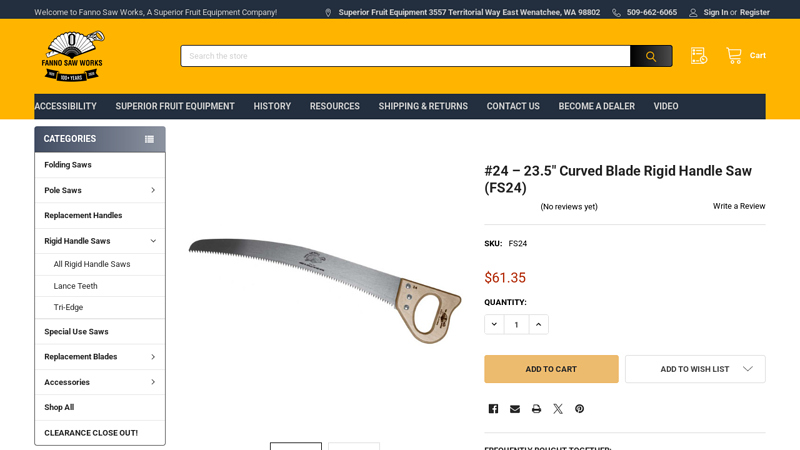Screen dimensions: 800x450
Task: Share product on Facebook
Action: point(493,409)
